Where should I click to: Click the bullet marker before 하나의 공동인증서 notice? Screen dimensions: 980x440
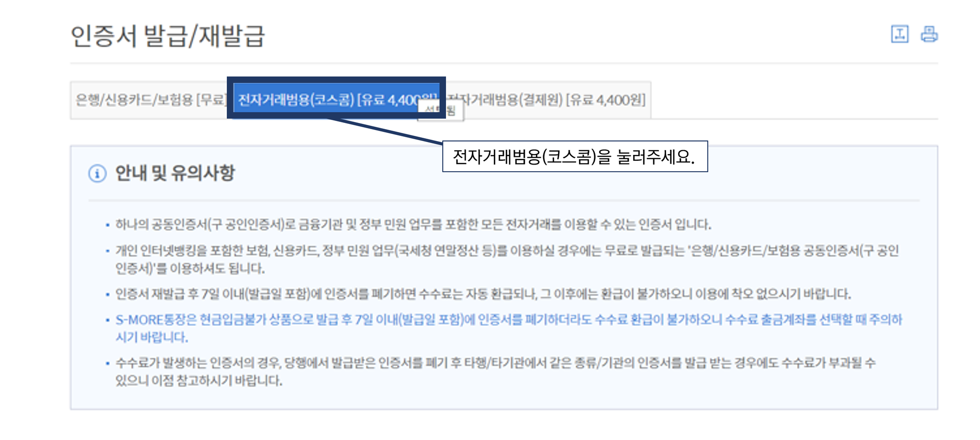pos(108,225)
